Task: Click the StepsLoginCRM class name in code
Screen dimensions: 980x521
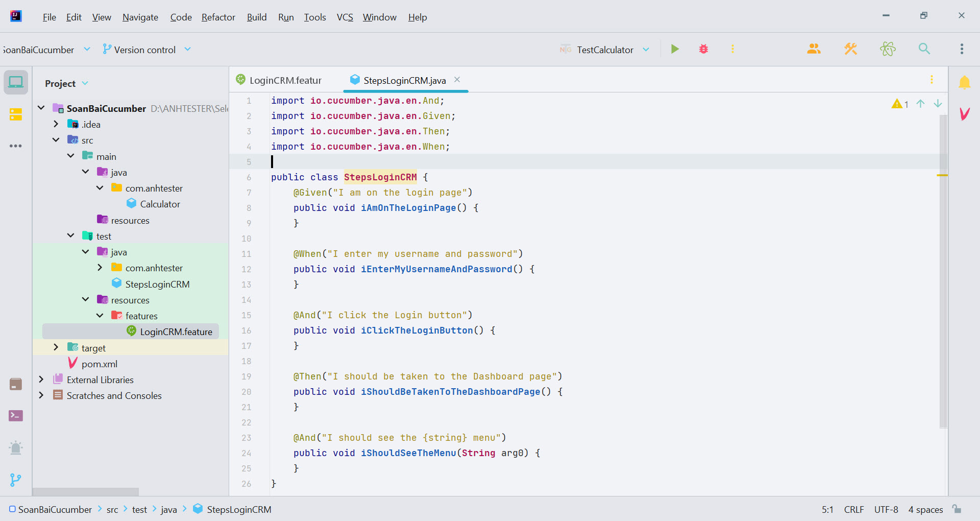Action: 380,177
